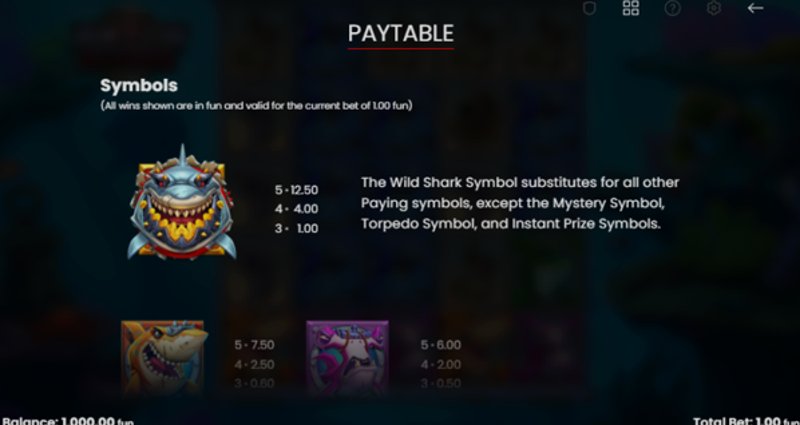Click the orange shark symbol image

point(164,357)
